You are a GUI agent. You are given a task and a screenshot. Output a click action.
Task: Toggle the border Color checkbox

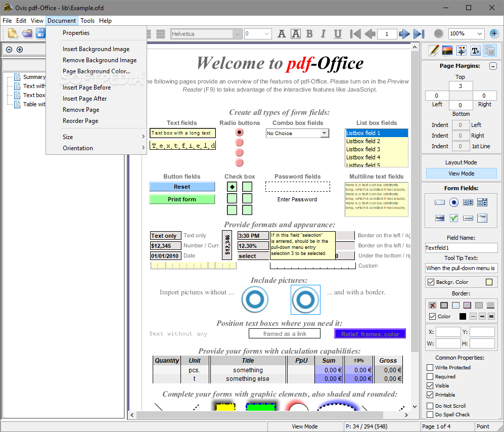click(433, 317)
